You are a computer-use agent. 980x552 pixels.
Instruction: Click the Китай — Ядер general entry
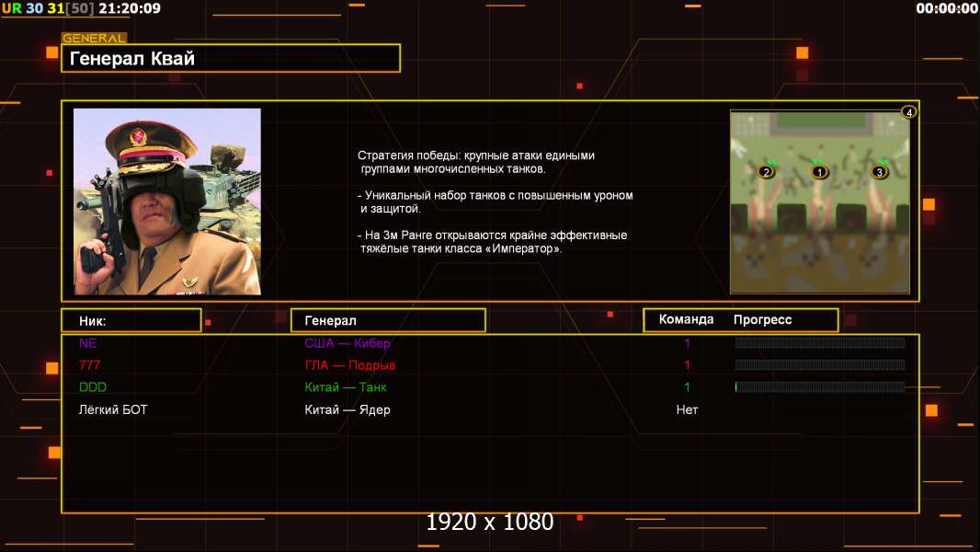[x=347, y=410]
